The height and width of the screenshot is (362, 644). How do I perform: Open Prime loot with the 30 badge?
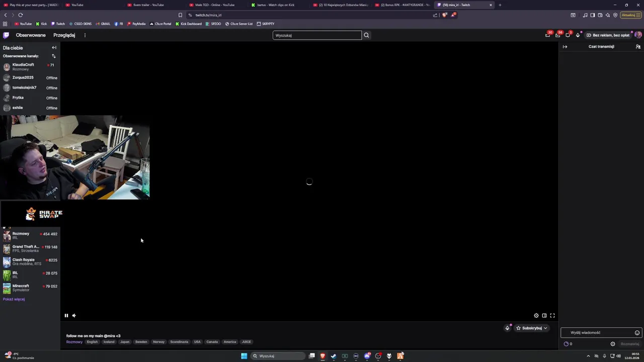click(x=548, y=35)
